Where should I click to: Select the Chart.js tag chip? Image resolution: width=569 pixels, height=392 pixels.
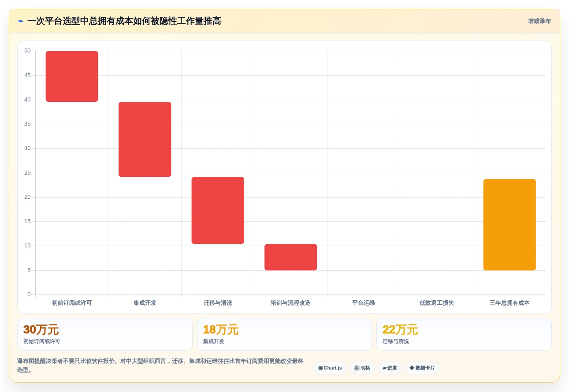pyautogui.click(x=330, y=368)
